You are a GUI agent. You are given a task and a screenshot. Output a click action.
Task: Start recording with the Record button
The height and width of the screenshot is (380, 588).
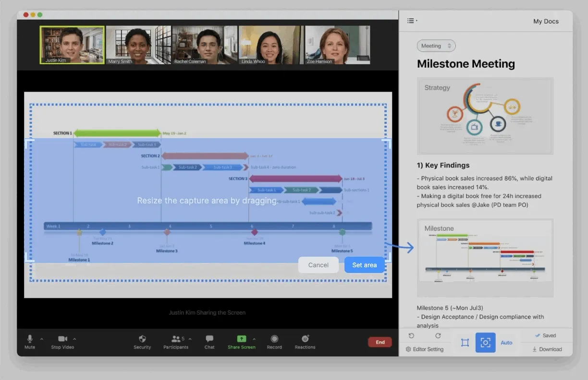tap(274, 342)
